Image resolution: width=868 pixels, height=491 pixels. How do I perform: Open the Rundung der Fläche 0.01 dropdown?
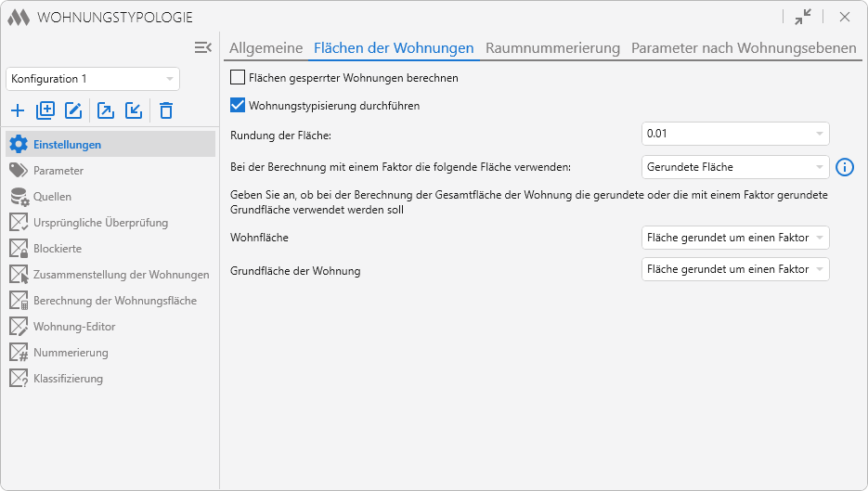click(734, 134)
